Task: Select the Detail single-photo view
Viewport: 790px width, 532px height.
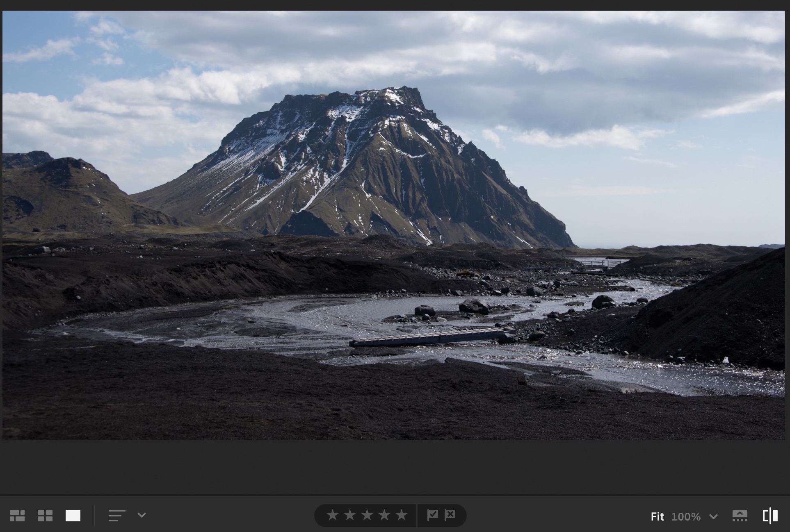Action: pos(73,516)
